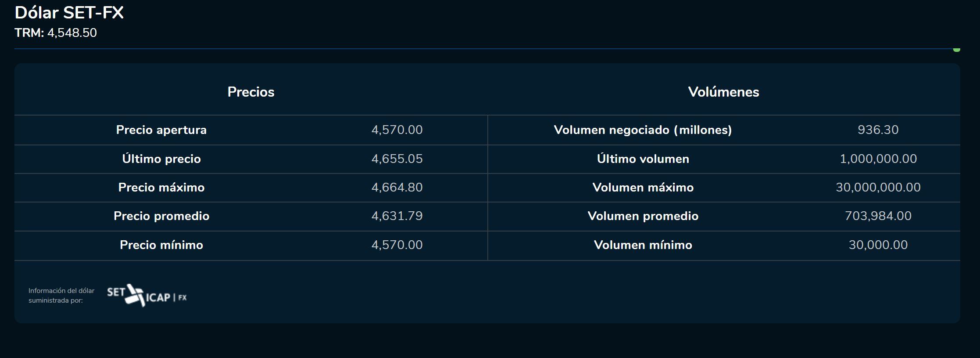Image resolution: width=980 pixels, height=358 pixels.
Task: Click the Volumen máximo value 30,000,000.00
Action: click(x=878, y=188)
